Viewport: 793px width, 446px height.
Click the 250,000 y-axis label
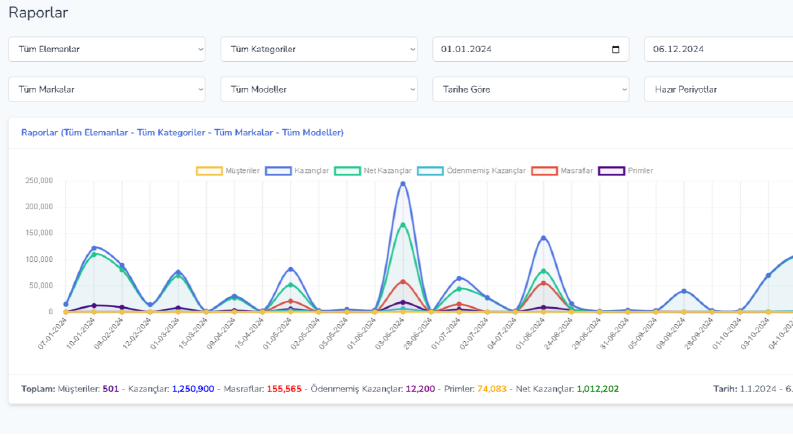[39, 181]
